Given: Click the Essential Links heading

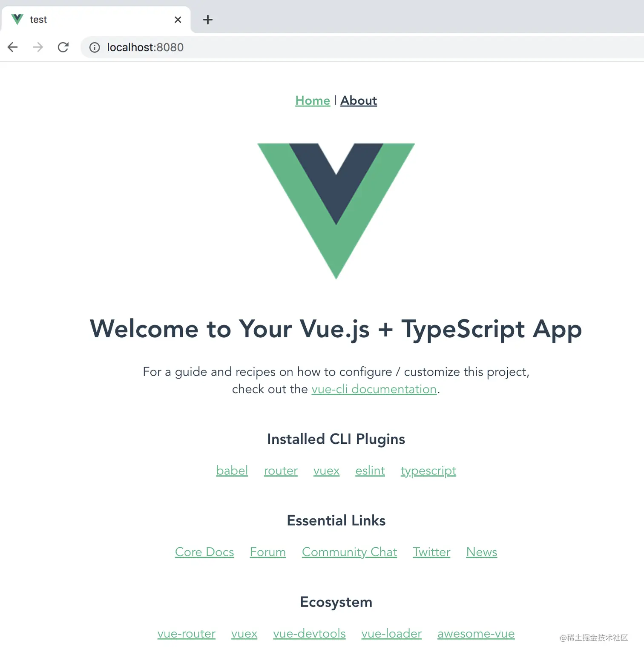Looking at the screenshot, I should [x=336, y=520].
